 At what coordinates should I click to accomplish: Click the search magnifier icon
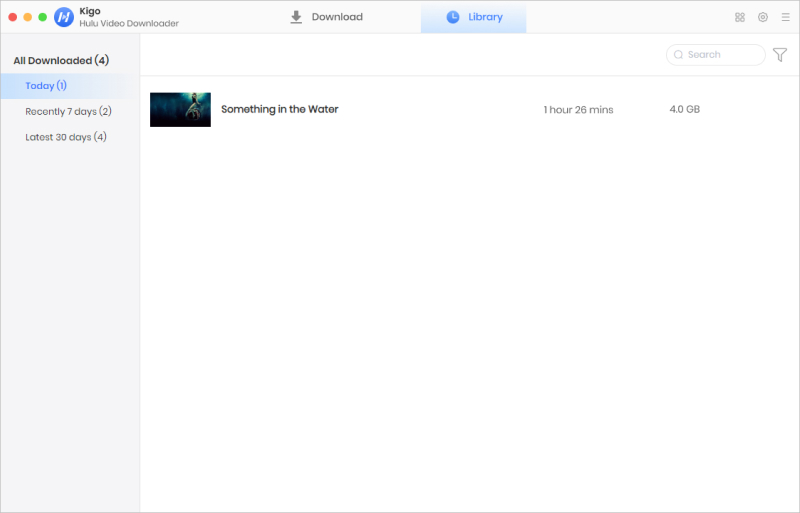(678, 55)
